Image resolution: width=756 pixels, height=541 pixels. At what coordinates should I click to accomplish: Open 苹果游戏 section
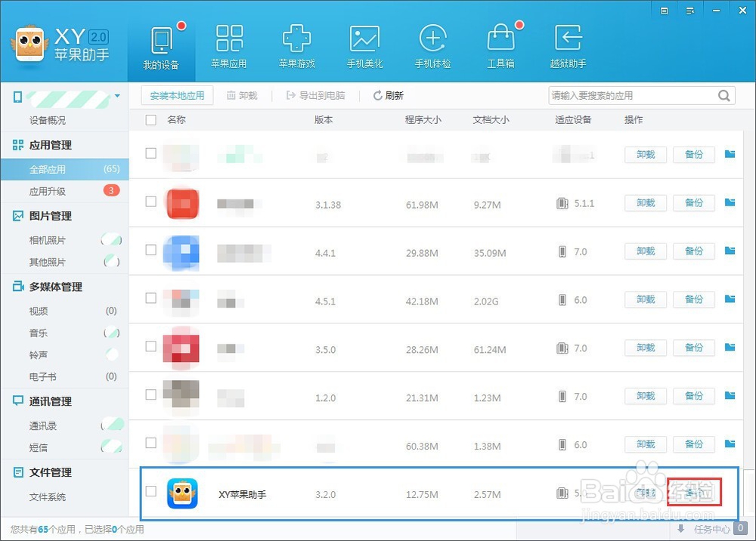296,47
